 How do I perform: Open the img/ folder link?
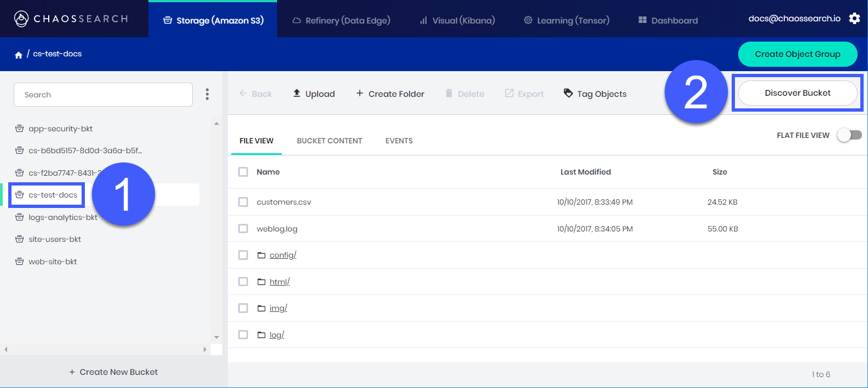coord(278,308)
